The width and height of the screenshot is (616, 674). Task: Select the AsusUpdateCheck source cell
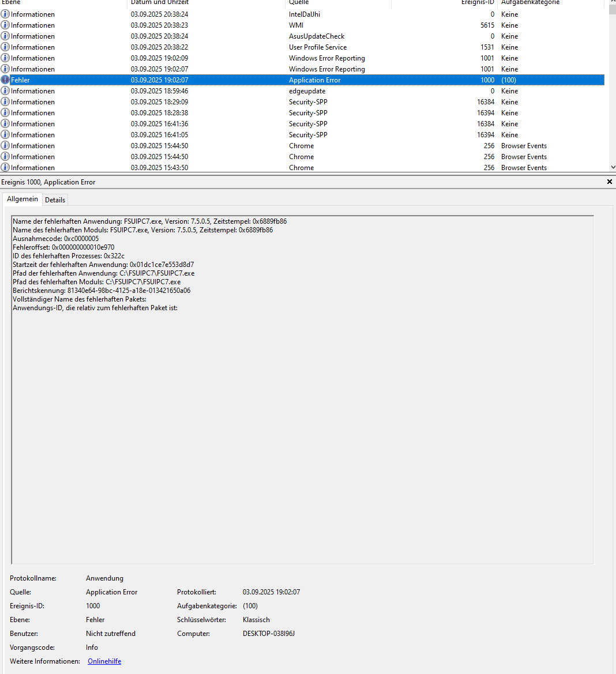point(317,36)
